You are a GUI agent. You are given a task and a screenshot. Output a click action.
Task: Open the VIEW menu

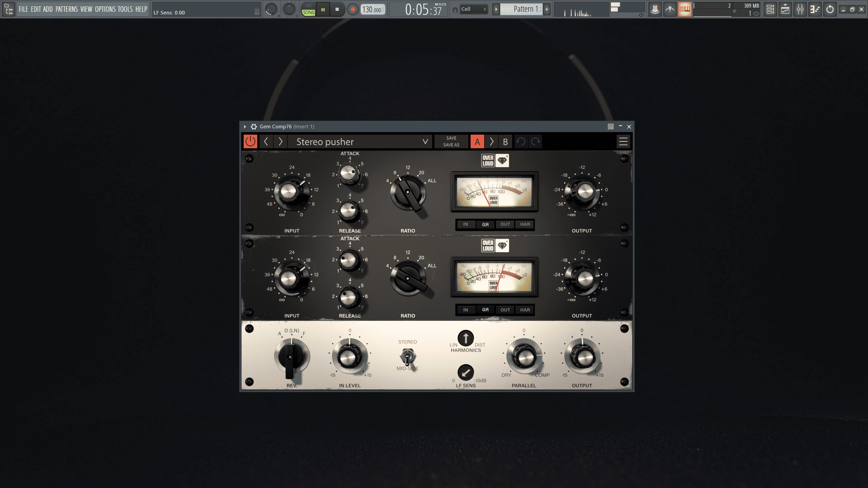click(x=86, y=9)
